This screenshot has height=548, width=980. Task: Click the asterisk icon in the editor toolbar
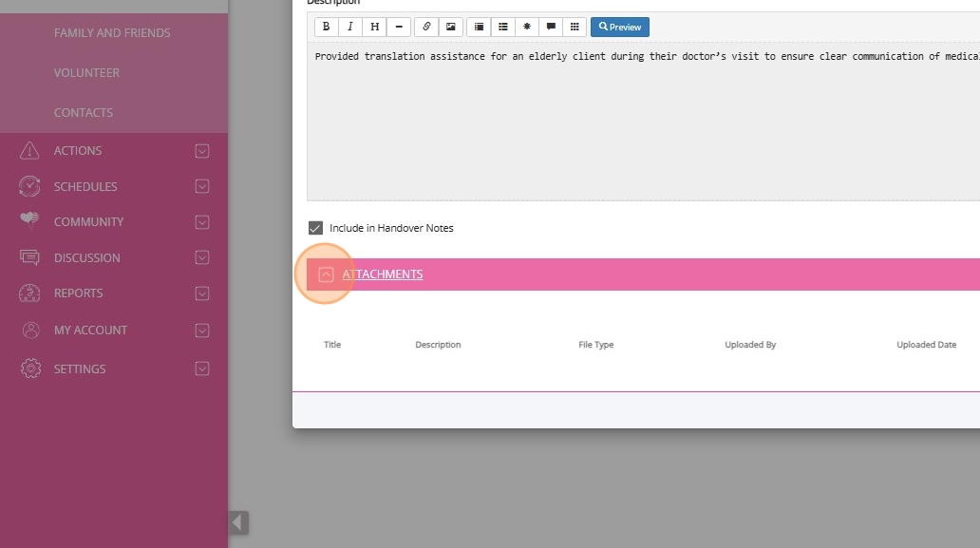pos(527,27)
